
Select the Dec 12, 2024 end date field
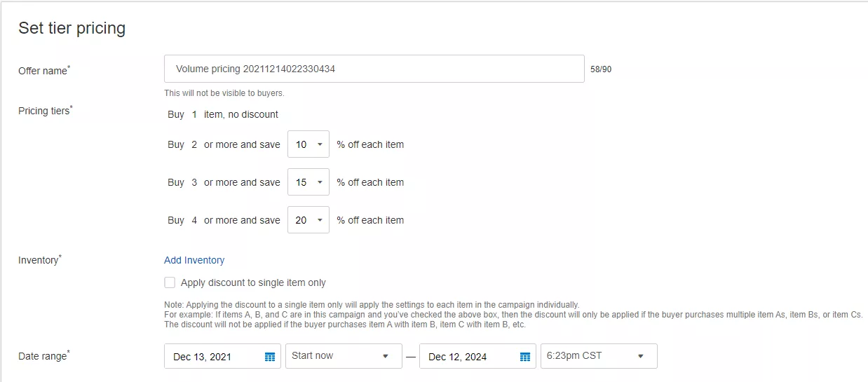466,357
